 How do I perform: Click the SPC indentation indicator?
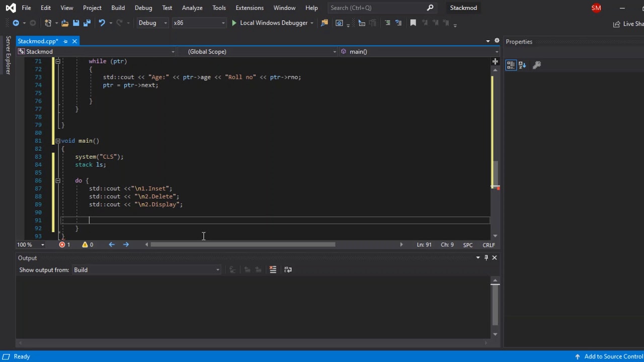468,245
